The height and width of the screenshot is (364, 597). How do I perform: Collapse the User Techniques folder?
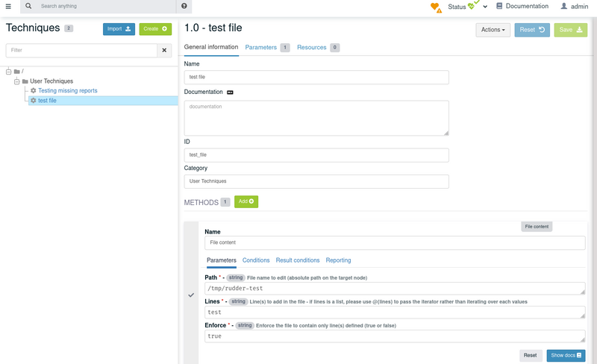click(x=16, y=81)
